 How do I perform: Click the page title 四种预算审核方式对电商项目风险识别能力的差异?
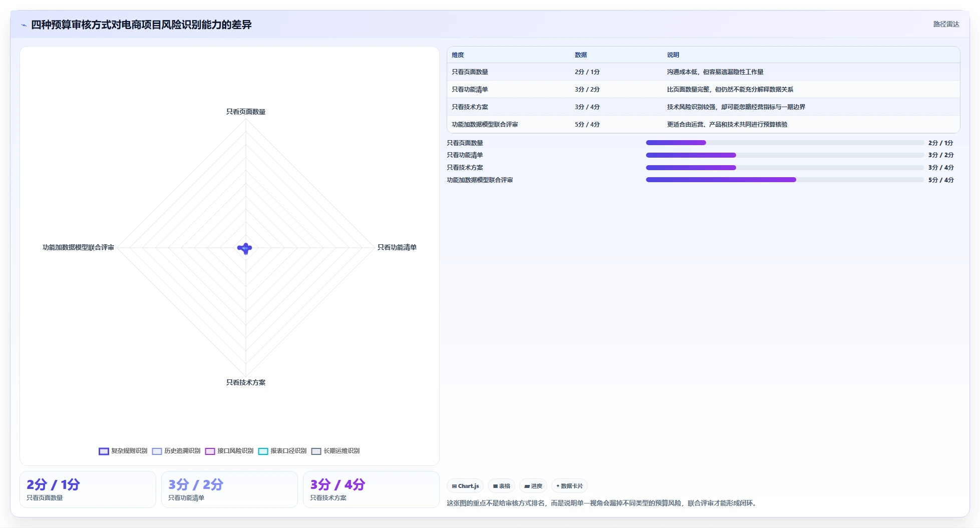click(141, 25)
